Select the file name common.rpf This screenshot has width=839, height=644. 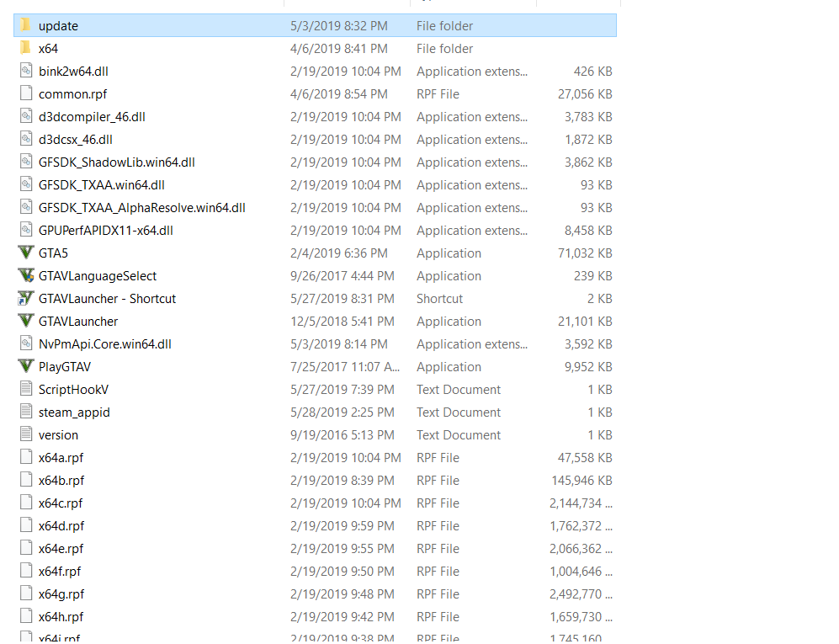(x=72, y=94)
